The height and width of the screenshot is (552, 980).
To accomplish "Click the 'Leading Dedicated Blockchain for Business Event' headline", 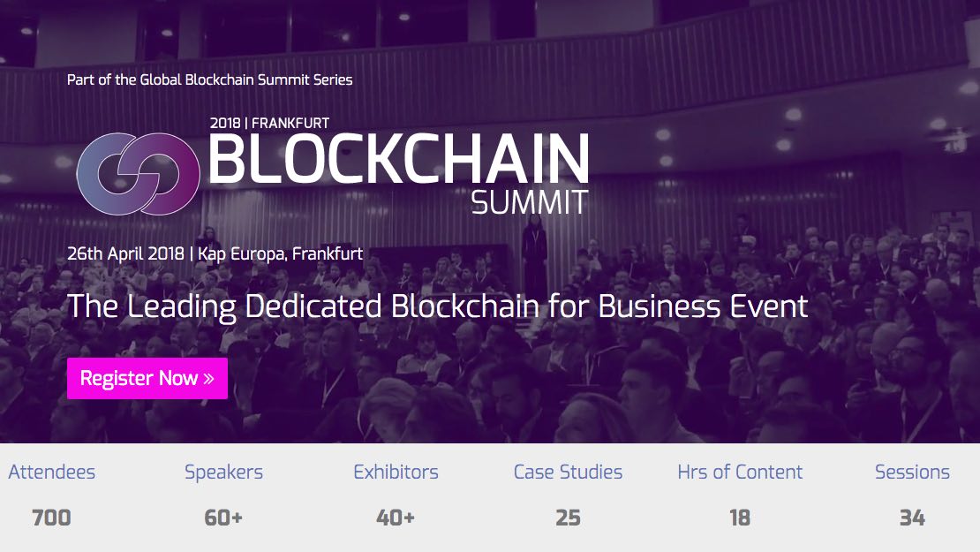I will click(x=438, y=306).
